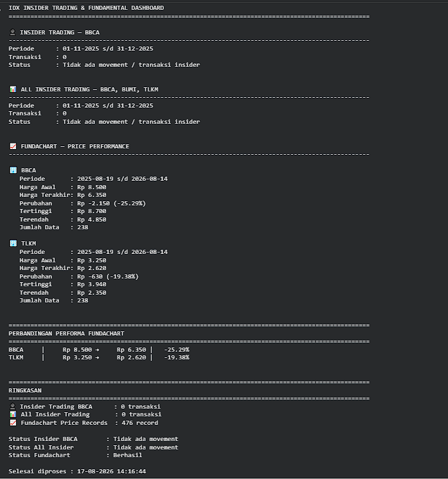Click BBCA Terendah value Rp 4.850
The height and width of the screenshot is (479, 448).
91,219
